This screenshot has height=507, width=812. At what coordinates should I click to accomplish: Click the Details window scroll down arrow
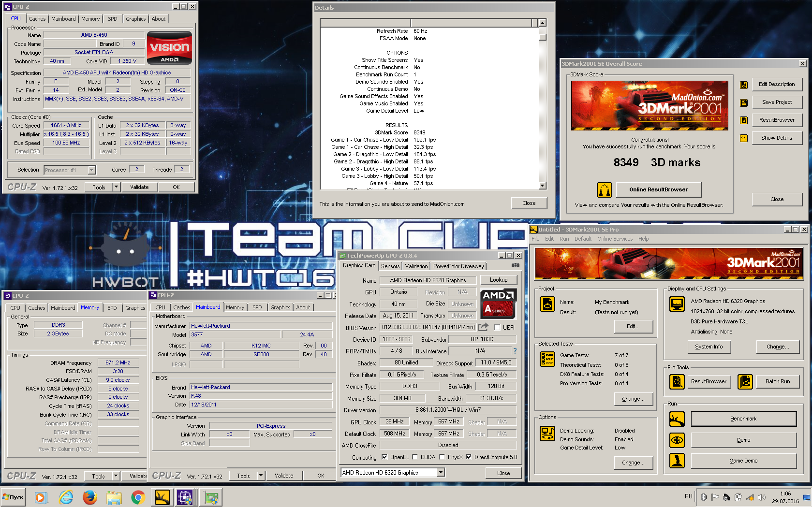543,186
